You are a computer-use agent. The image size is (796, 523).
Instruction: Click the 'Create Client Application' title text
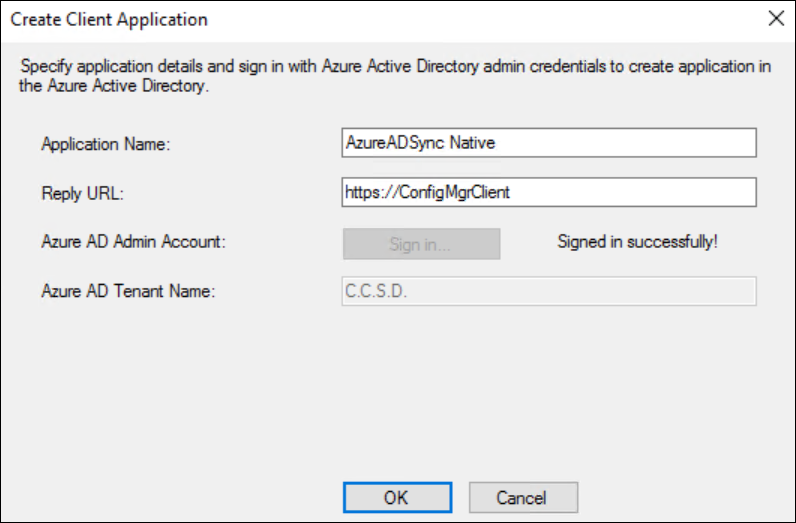tap(109, 19)
